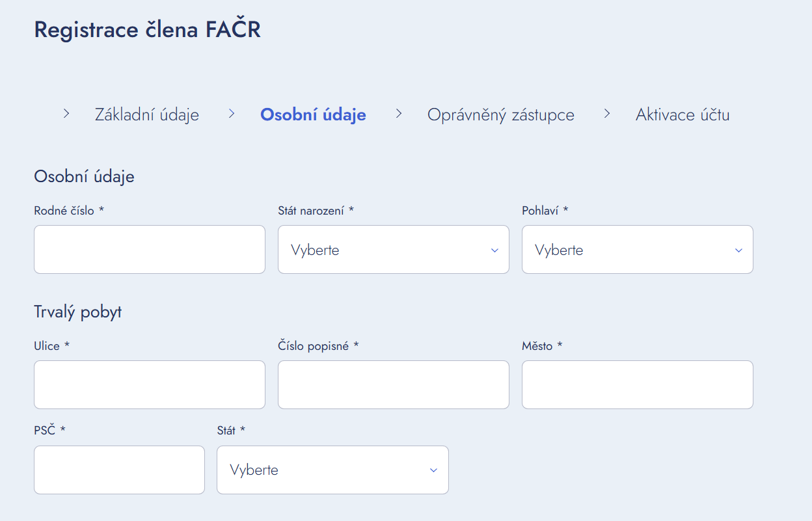The image size is (812, 521).
Task: Open the Oprávněný zástupce step
Action: 500,115
